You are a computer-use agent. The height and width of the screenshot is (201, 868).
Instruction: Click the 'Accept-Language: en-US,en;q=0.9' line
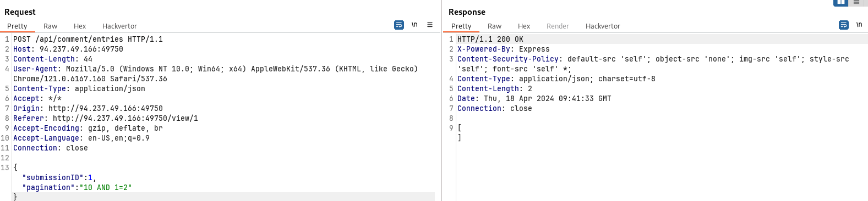(81, 138)
